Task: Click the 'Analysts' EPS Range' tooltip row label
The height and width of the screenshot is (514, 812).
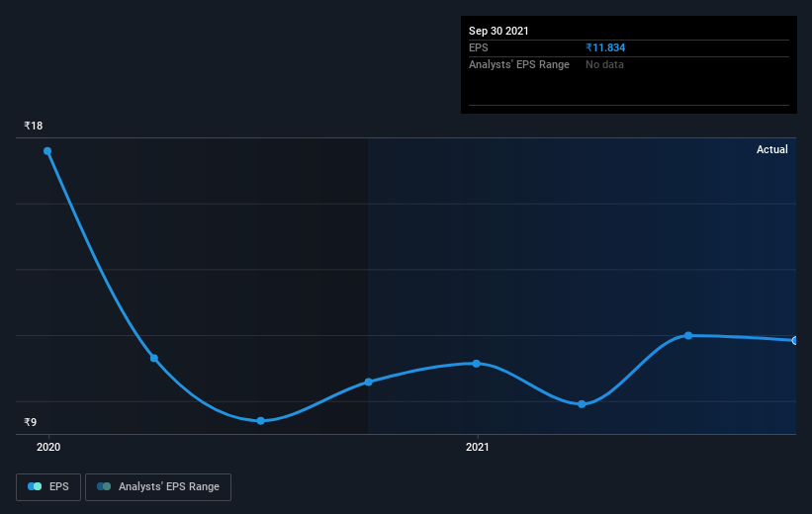Action: click(519, 64)
